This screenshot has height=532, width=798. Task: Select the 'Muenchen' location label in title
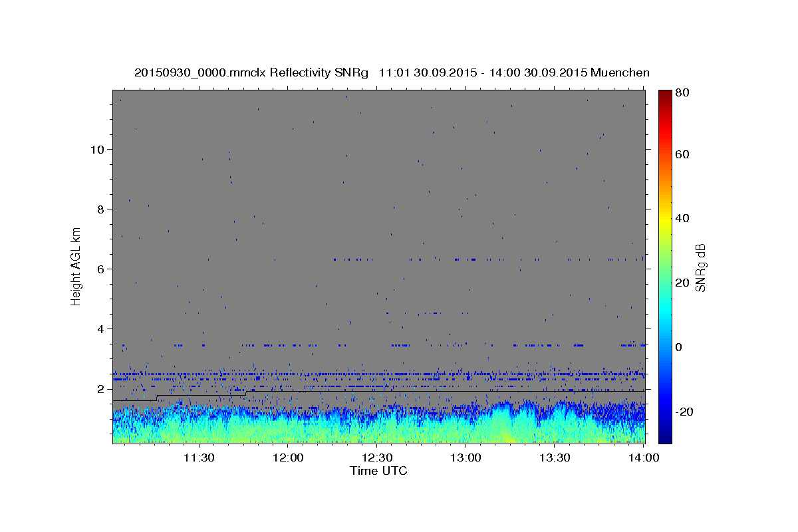[x=620, y=72]
